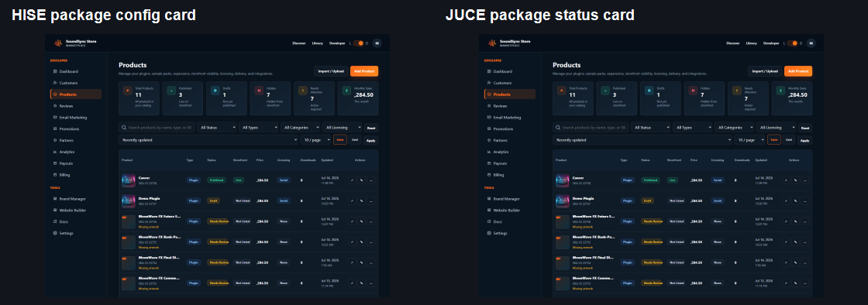Click Settings gear icon in HISE card
Viewport: 868px width, 305px height.
point(55,233)
